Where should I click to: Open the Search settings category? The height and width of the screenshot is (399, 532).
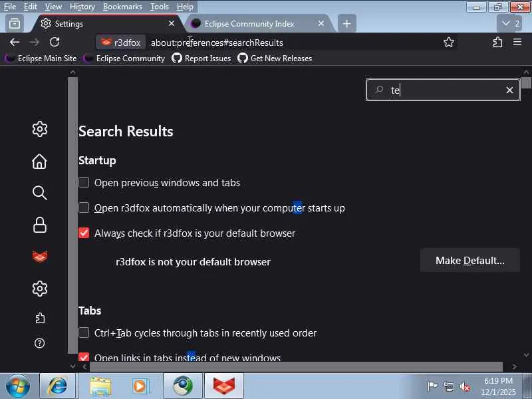40,193
